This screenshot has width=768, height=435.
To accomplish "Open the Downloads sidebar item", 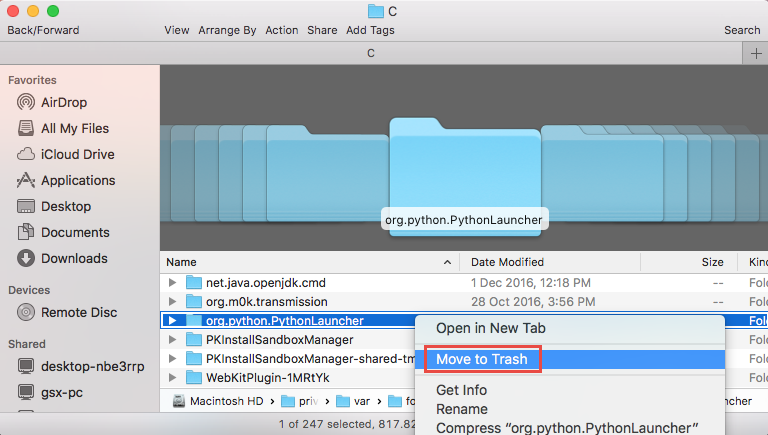I will point(73,258).
